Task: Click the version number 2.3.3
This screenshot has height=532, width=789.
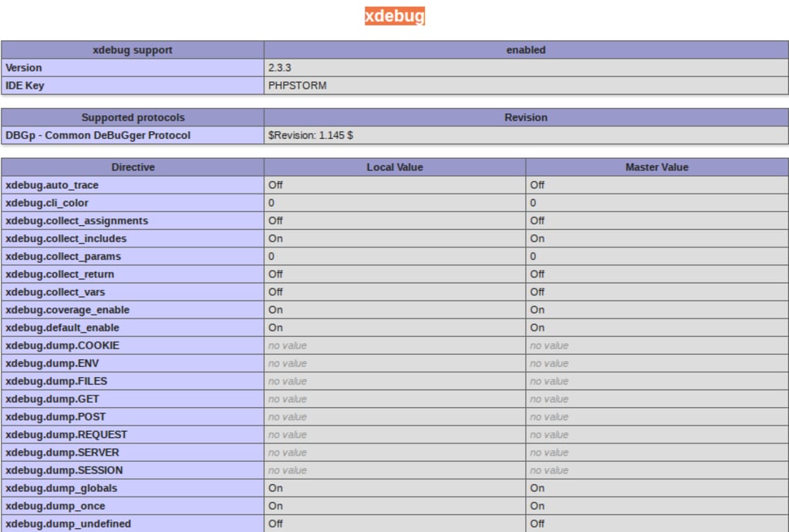Action: tap(280, 68)
